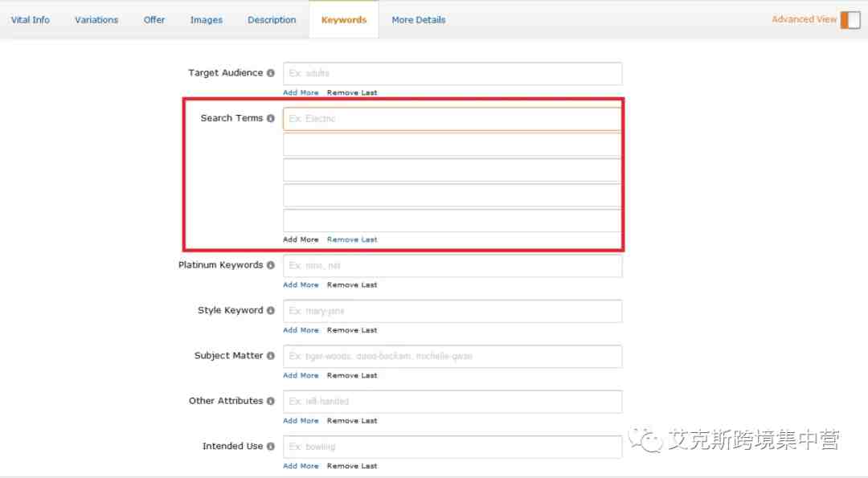Open the Offer tab
The height and width of the screenshot is (478, 868).
click(154, 20)
